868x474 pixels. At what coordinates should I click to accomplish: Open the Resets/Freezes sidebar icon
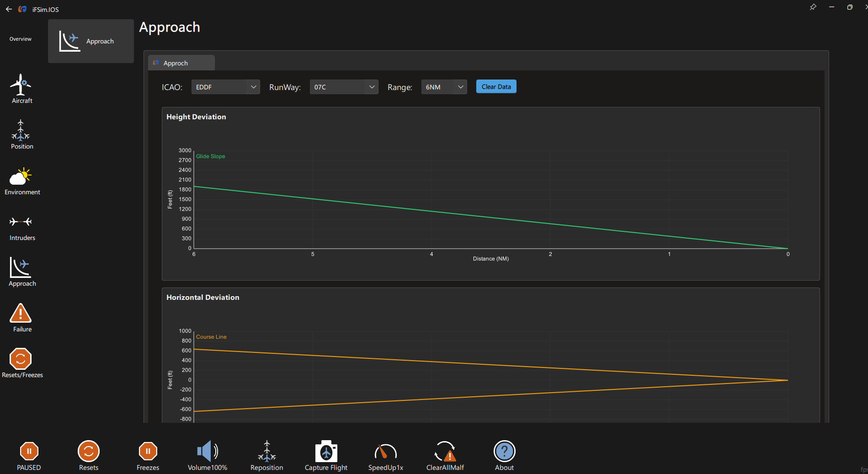coord(21,359)
